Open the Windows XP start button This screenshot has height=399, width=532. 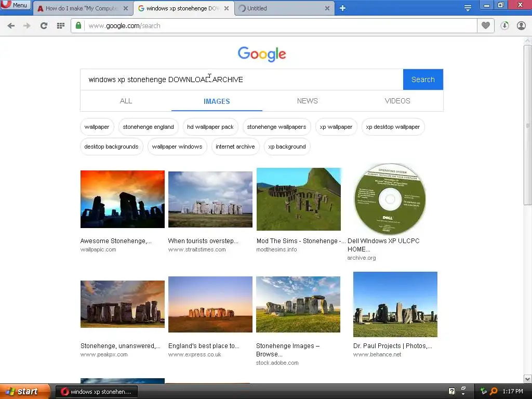[24, 392]
